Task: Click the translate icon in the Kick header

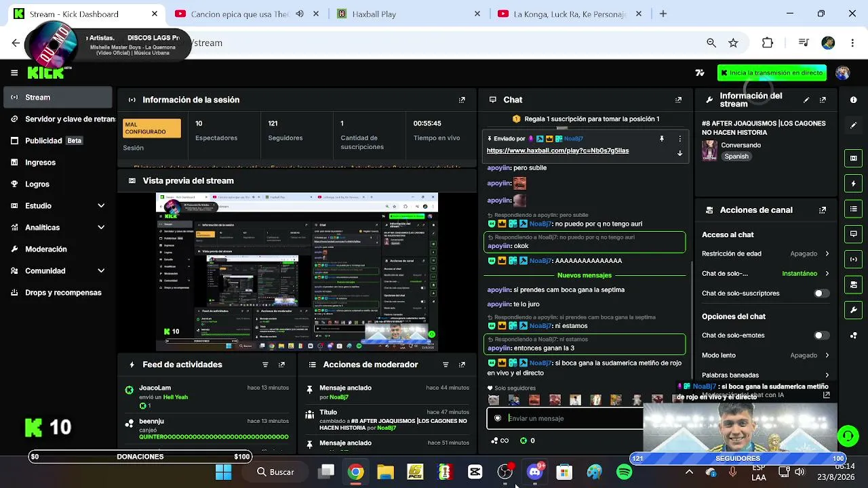Action: tap(700, 73)
